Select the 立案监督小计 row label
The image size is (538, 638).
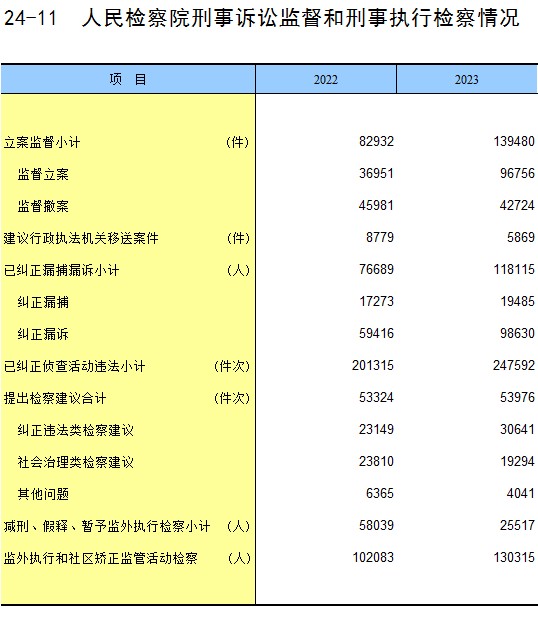(42, 142)
